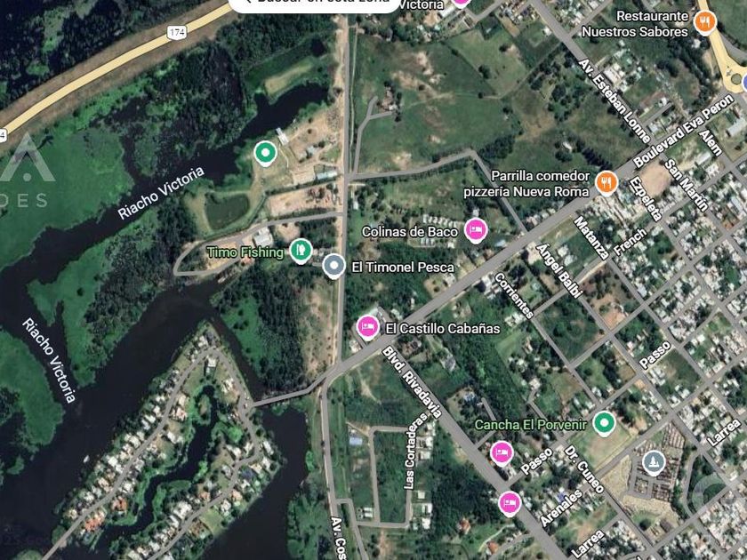Screen dimensions: 747x560
Task: Click the Timo Fishing place label
Action: (245, 252)
